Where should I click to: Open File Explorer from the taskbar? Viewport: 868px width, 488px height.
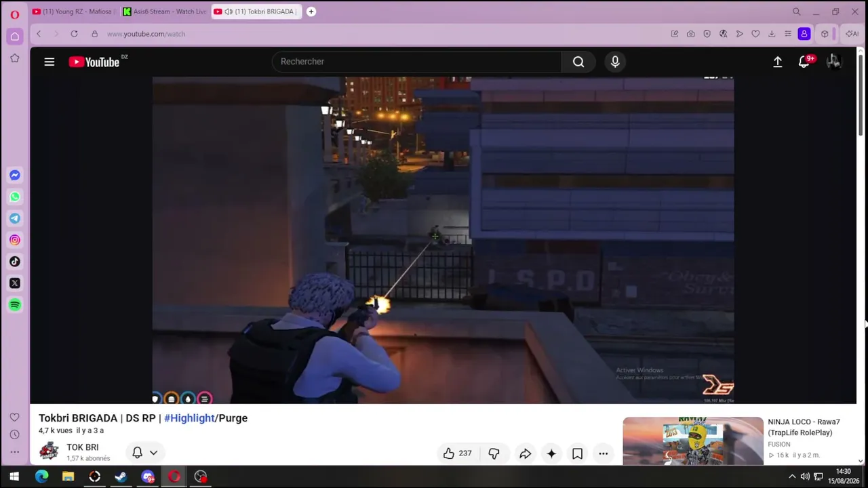click(68, 476)
